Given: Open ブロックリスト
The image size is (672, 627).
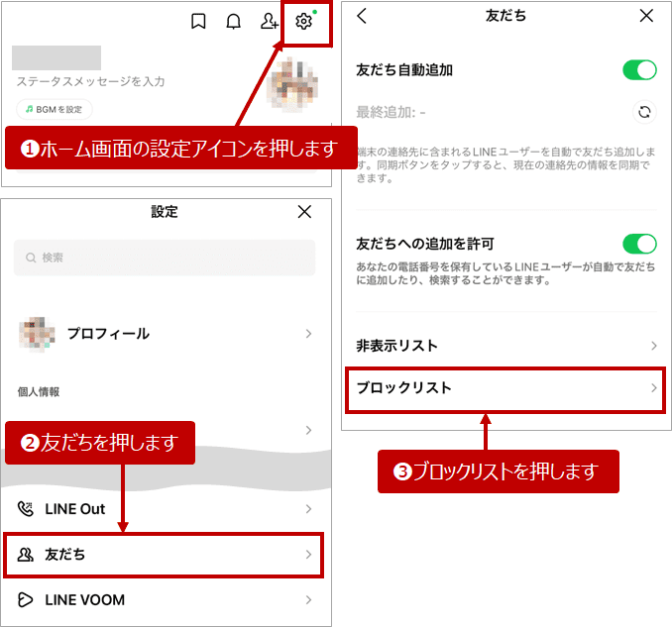Looking at the screenshot, I should click(505, 389).
